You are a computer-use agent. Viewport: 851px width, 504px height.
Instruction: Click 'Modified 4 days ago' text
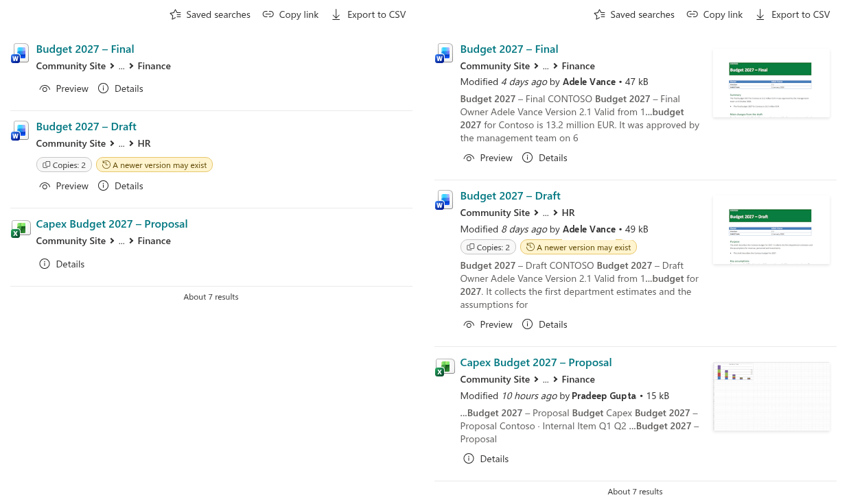pyautogui.click(x=503, y=82)
